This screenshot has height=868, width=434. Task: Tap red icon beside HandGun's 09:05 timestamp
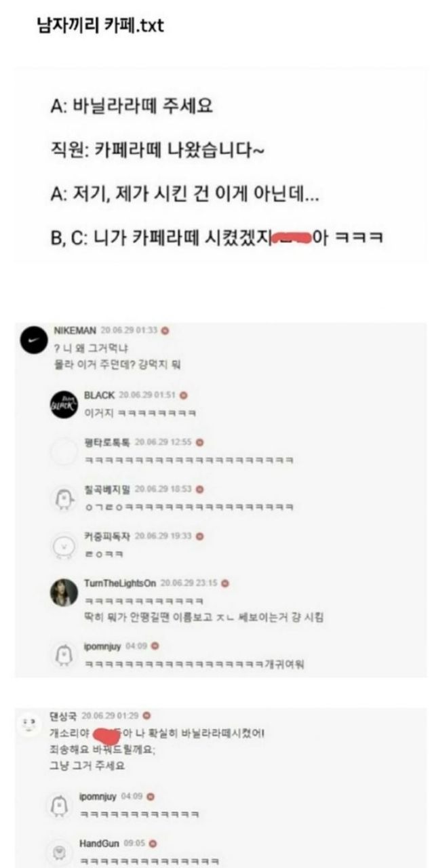[153, 844]
